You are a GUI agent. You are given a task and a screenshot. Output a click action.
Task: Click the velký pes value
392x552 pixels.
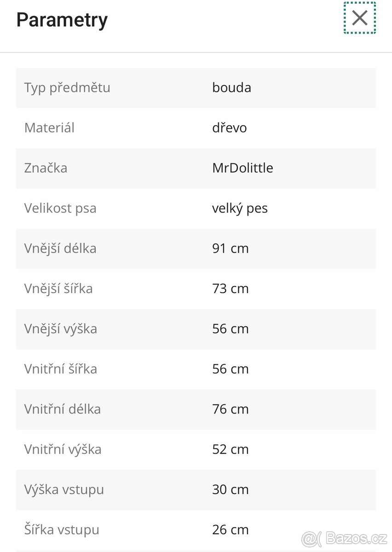[x=240, y=208]
